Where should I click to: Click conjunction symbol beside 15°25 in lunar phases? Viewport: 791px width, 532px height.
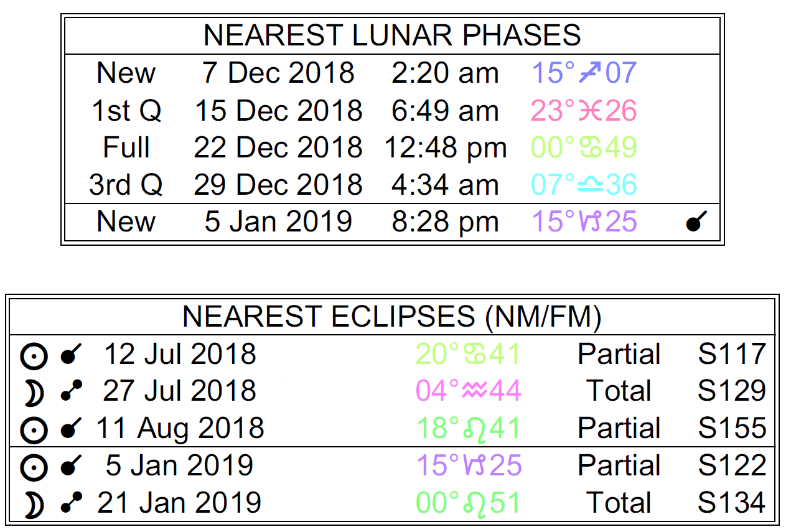coord(696,222)
